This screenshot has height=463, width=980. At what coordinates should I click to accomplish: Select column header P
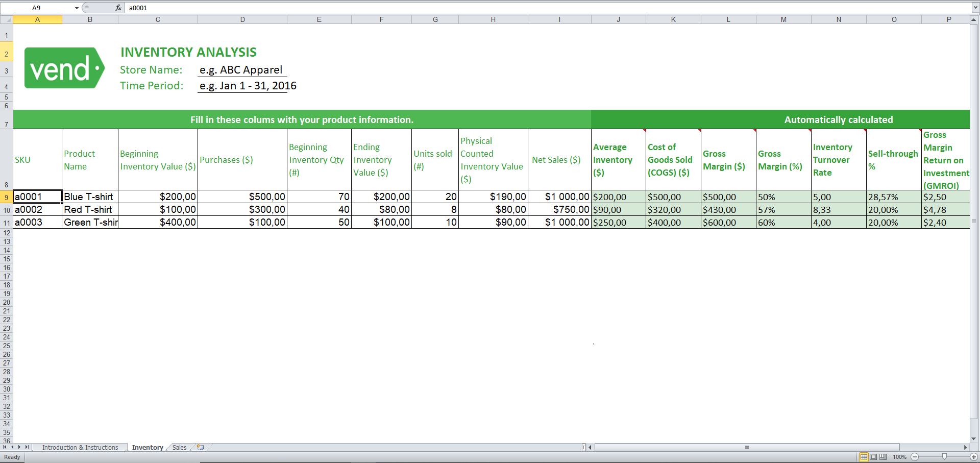948,19
